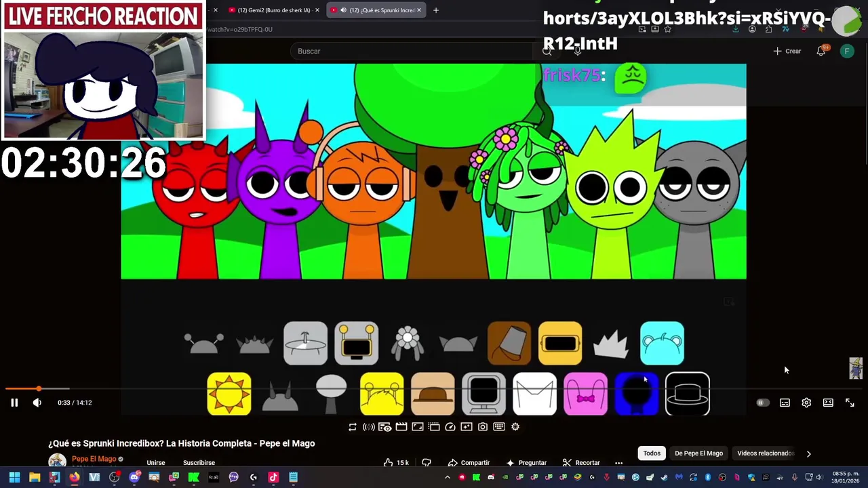The height and width of the screenshot is (488, 868).
Task: Pause the YouTube video
Action: click(14, 403)
